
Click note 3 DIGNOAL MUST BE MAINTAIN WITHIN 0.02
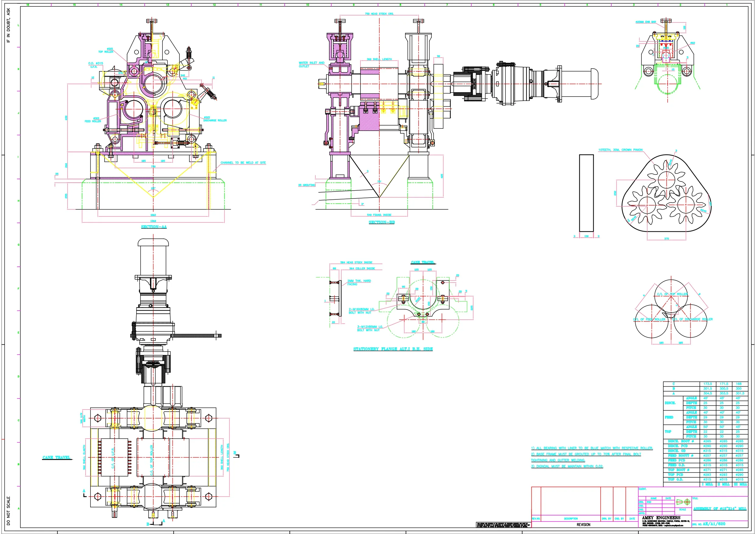567,466
